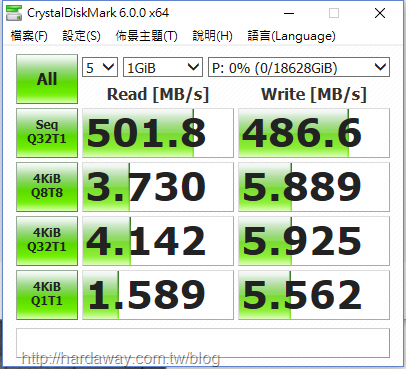The height and width of the screenshot is (369, 406).
Task: Start the 4KiB Q1T1 test
Action: [x=47, y=295]
